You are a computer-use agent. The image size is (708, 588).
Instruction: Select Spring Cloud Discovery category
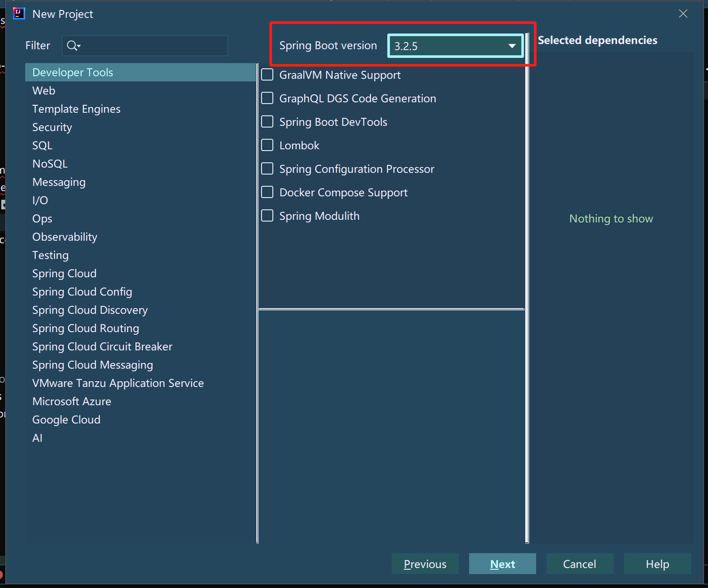141,310
